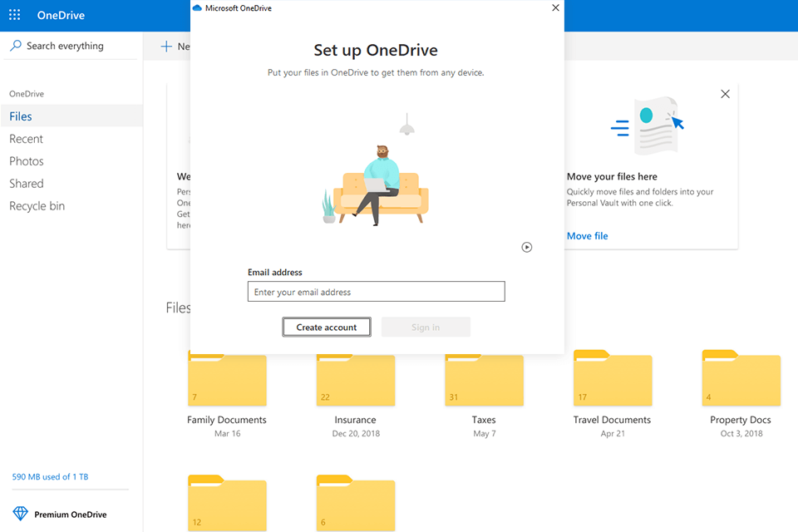Open Photos in the sidebar
This screenshot has width=798, height=532.
(27, 161)
